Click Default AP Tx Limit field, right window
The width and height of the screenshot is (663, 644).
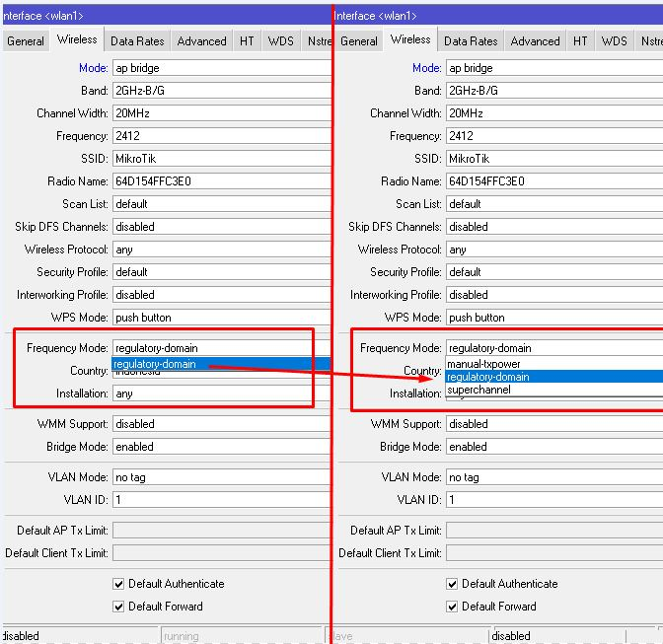pos(554,531)
